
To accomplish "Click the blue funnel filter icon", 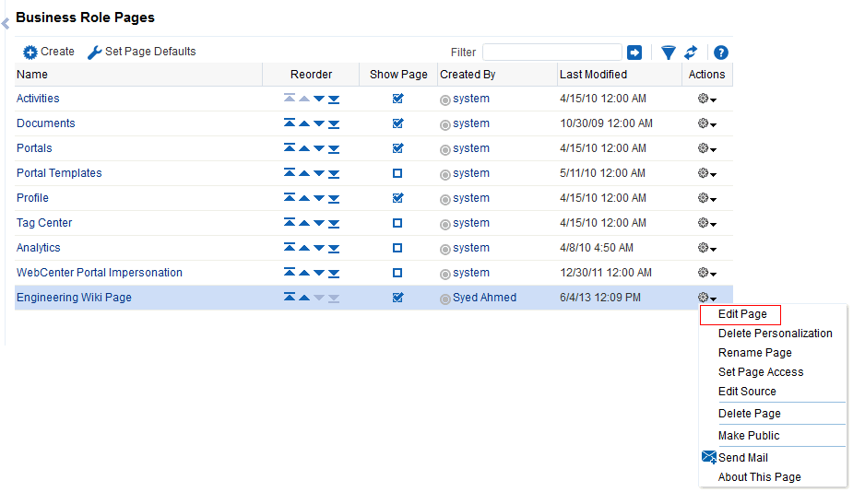I will (x=668, y=53).
